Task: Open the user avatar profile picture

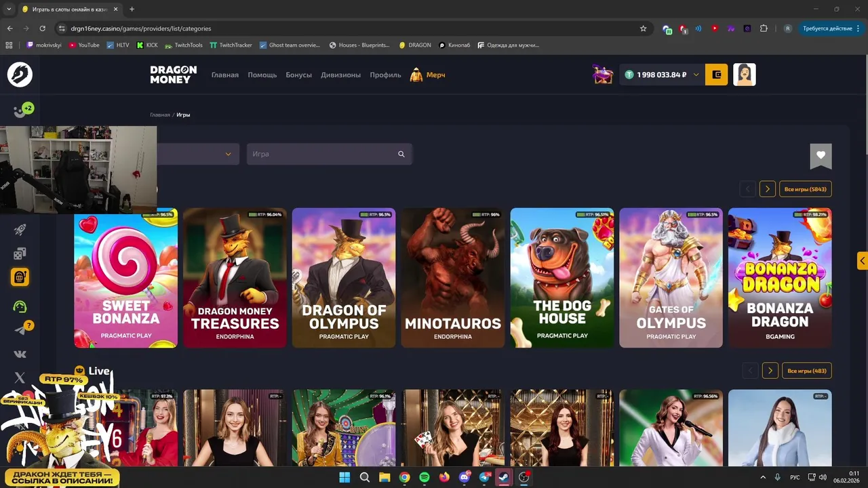Action: 745,75
